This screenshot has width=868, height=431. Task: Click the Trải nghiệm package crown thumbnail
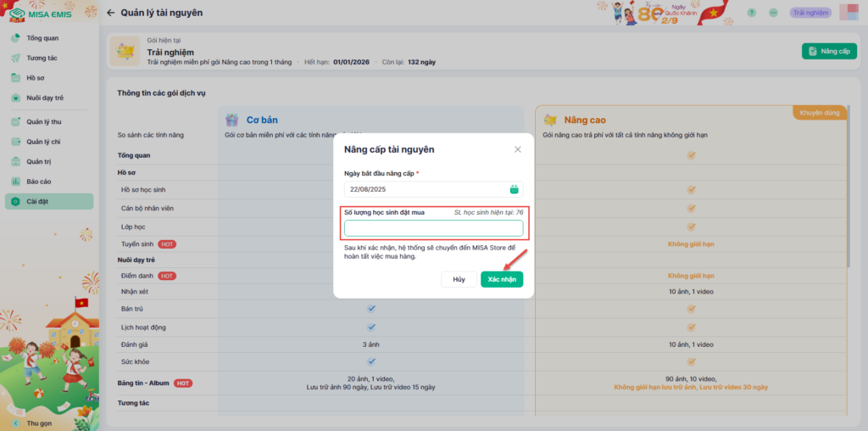click(x=125, y=52)
